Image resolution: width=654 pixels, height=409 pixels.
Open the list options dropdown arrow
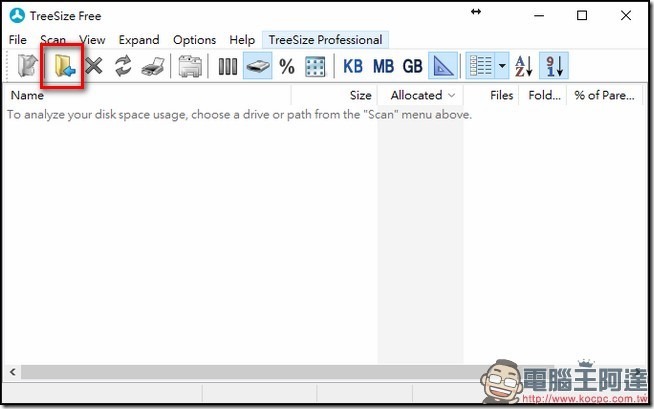point(502,66)
